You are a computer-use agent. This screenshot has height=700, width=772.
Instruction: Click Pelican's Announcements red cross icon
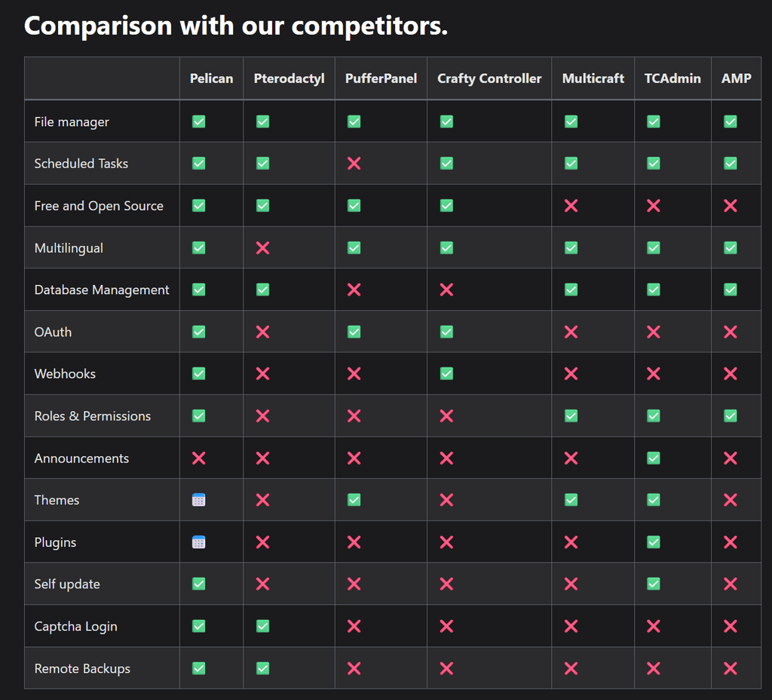coord(199,458)
